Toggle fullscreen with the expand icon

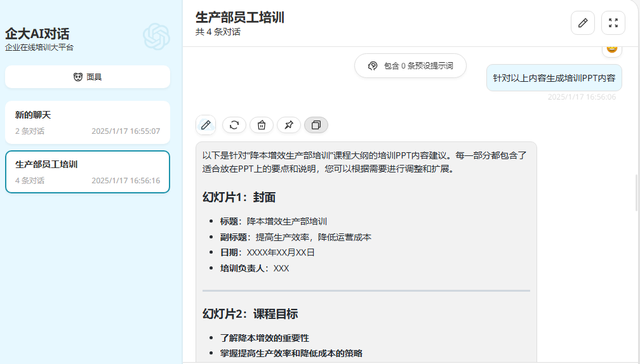(x=613, y=23)
